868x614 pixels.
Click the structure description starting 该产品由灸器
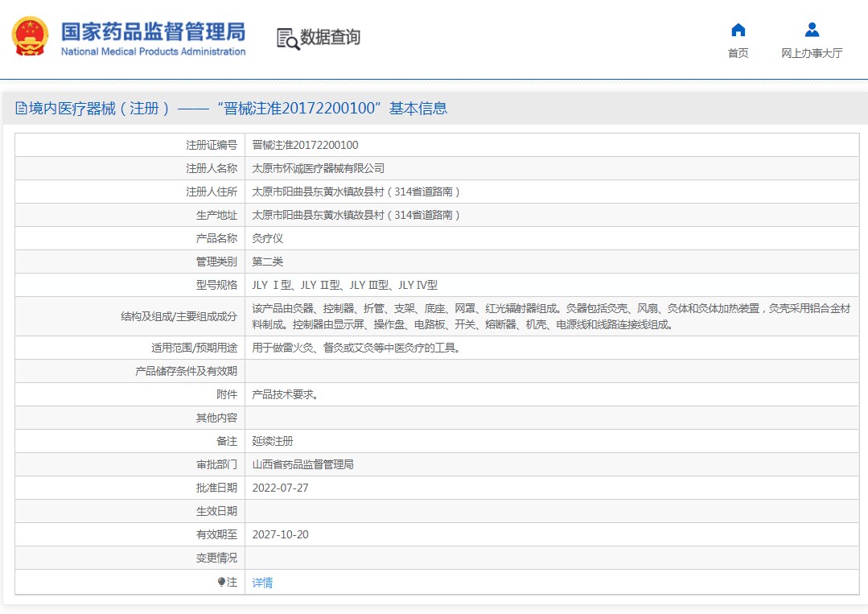tap(551, 316)
